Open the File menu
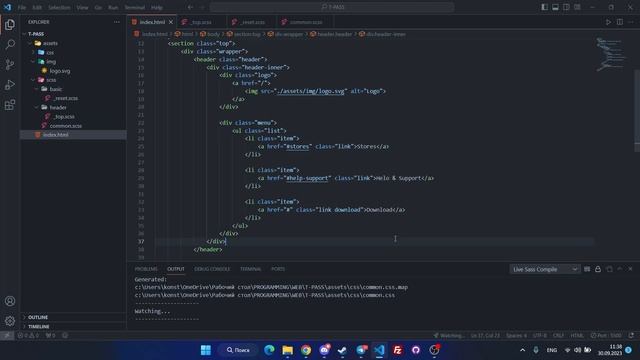The image size is (640, 360). click(x=22, y=7)
